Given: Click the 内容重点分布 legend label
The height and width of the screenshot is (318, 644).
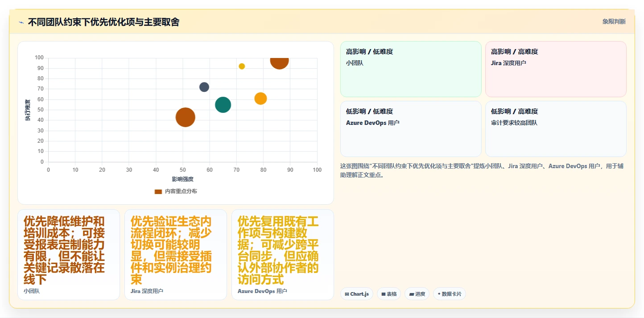Looking at the screenshot, I should (181, 191).
